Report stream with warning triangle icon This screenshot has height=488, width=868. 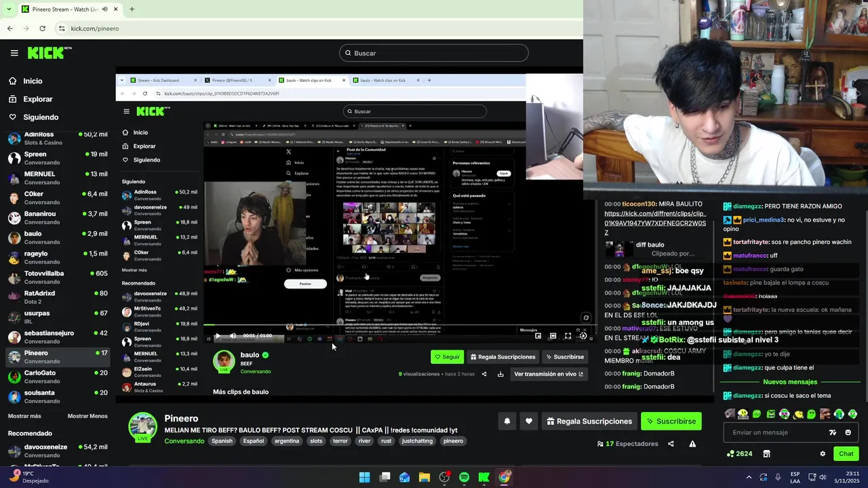pyautogui.click(x=692, y=444)
